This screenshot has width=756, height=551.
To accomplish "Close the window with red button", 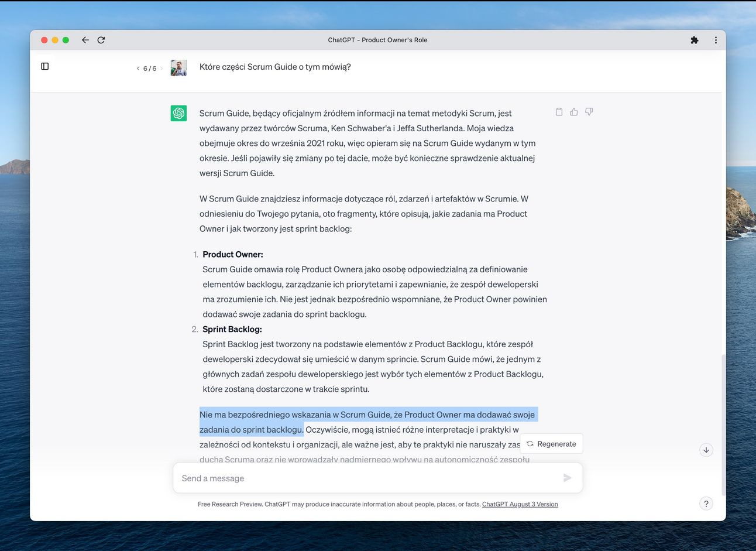I will point(44,40).
